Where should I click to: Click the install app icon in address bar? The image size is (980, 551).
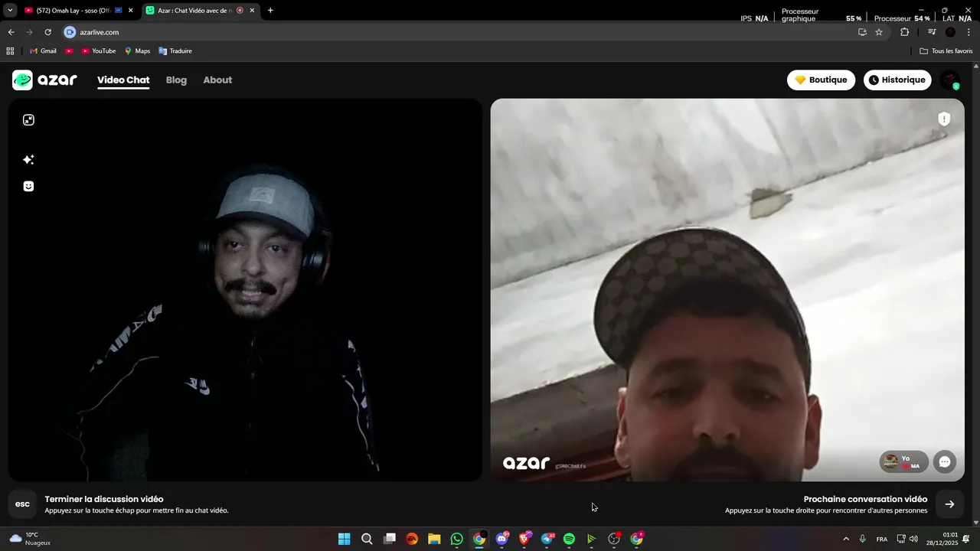click(862, 32)
